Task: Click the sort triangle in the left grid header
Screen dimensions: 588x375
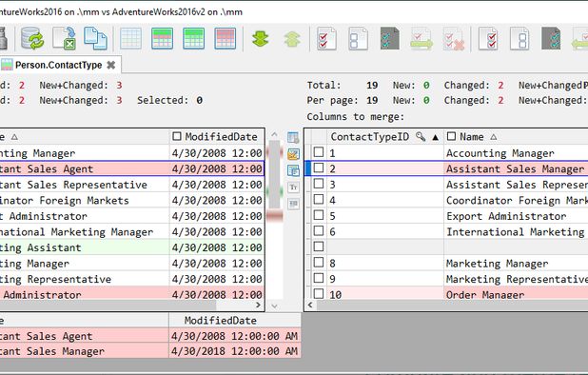Action: tap(14, 137)
